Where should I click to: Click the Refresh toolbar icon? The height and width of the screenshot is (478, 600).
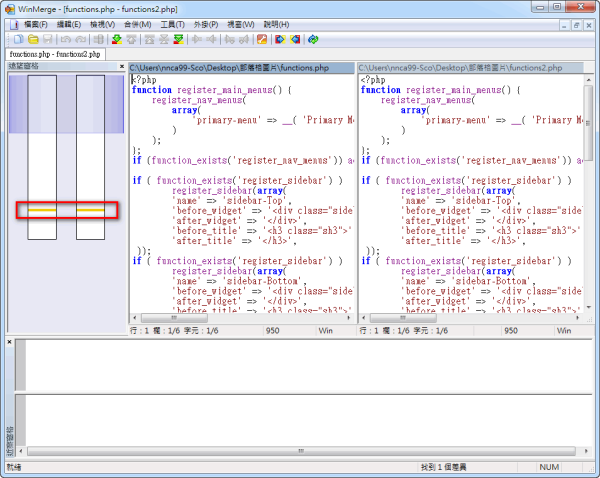[313, 39]
